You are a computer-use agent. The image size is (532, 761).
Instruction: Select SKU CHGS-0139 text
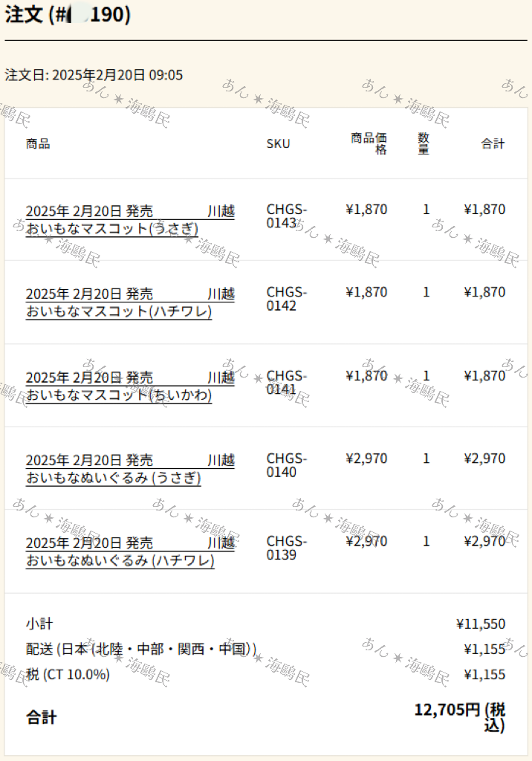pos(286,548)
